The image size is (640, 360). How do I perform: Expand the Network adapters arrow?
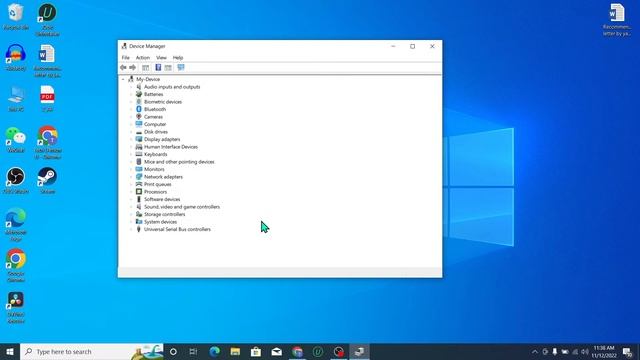[131, 177]
